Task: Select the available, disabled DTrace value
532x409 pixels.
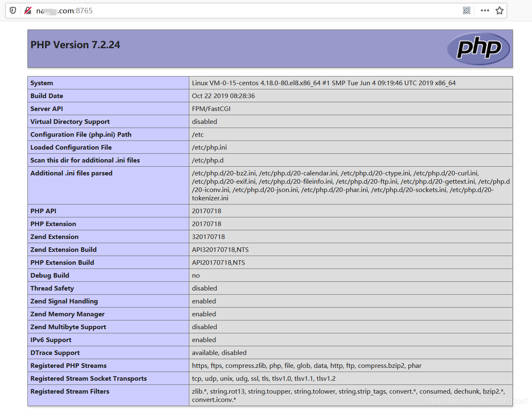Action: click(219, 353)
